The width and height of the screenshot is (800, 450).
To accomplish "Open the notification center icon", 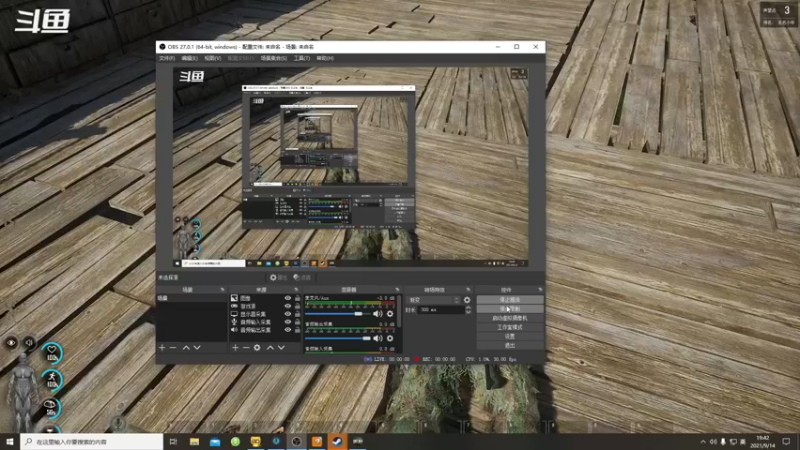I will 786,441.
